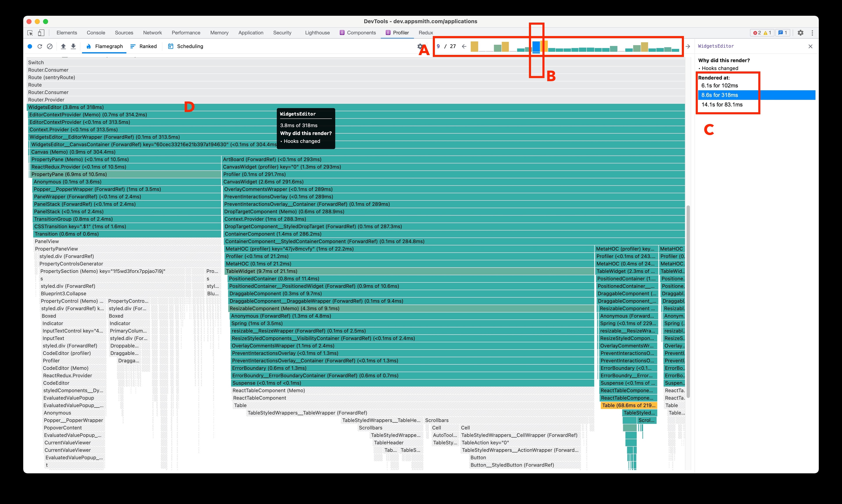Activate the inspect element picker icon
Screen dimensions: 842x504
tap(30, 33)
